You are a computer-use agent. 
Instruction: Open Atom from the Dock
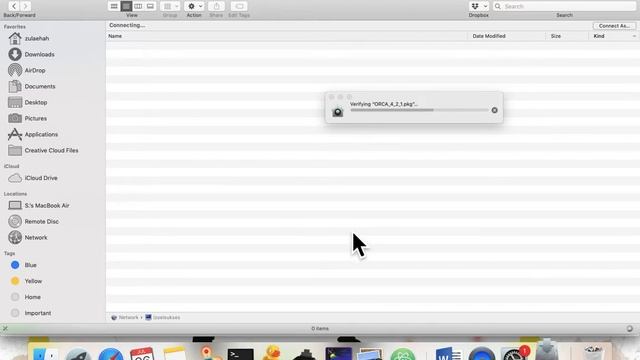point(402,354)
